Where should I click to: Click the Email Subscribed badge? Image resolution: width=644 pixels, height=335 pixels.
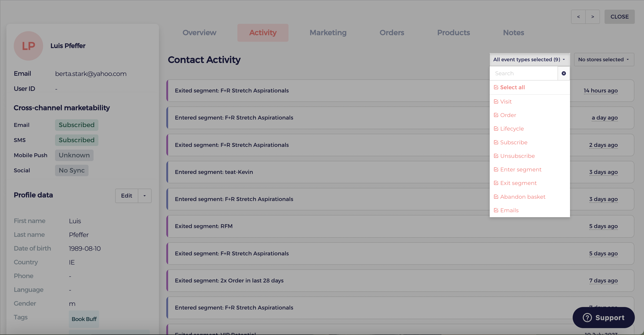coord(77,125)
